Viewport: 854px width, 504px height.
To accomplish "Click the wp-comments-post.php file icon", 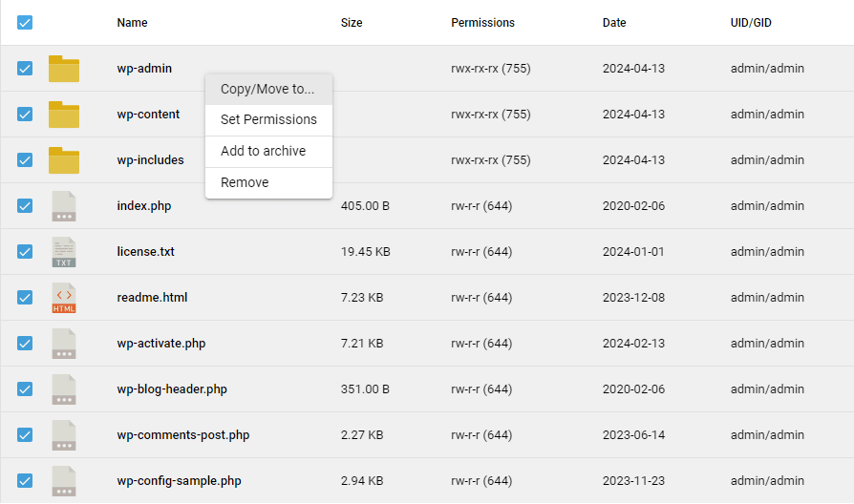I will (64, 434).
